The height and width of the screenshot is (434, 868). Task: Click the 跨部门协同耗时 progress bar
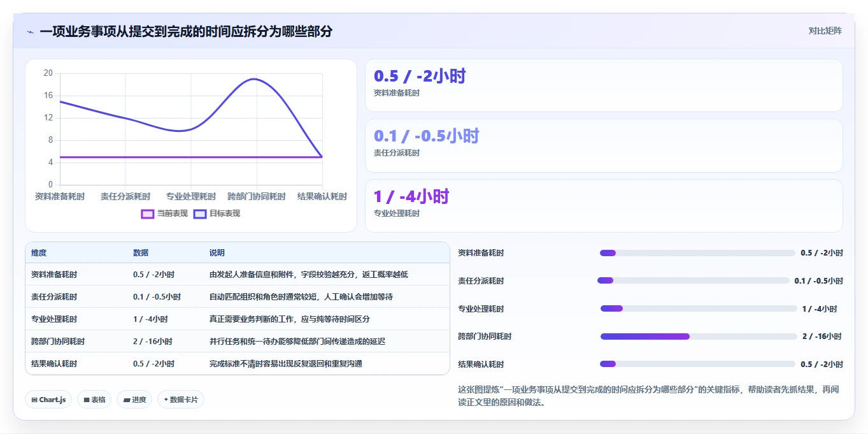[x=699, y=336]
